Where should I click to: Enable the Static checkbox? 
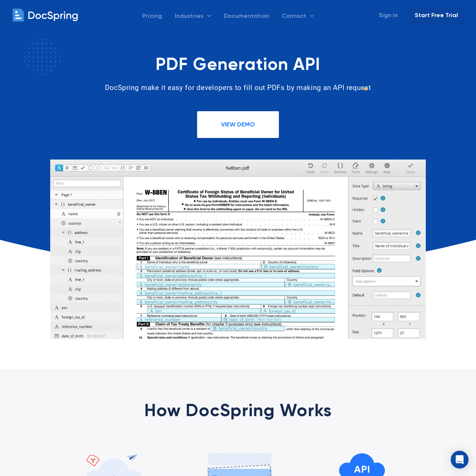point(375,221)
